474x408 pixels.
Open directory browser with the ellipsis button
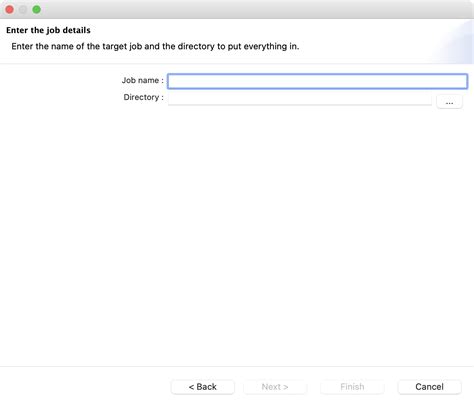449,102
